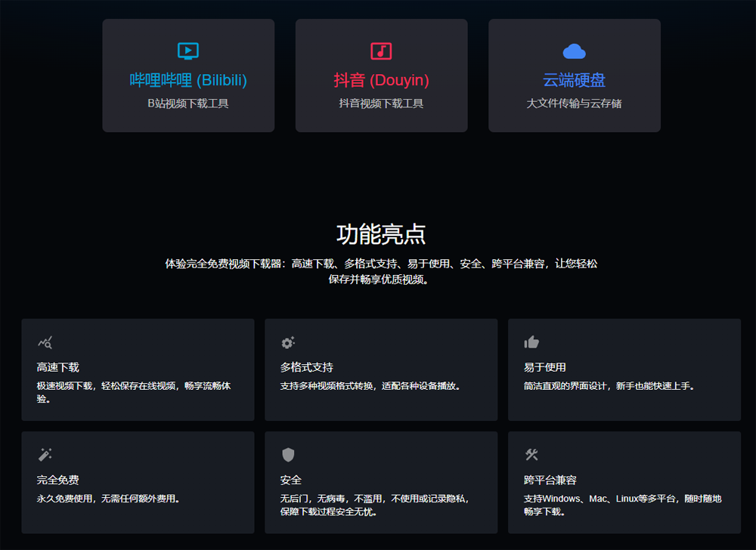Click the multi-format support gear icon
Image resolution: width=756 pixels, height=550 pixels.
coord(288,342)
